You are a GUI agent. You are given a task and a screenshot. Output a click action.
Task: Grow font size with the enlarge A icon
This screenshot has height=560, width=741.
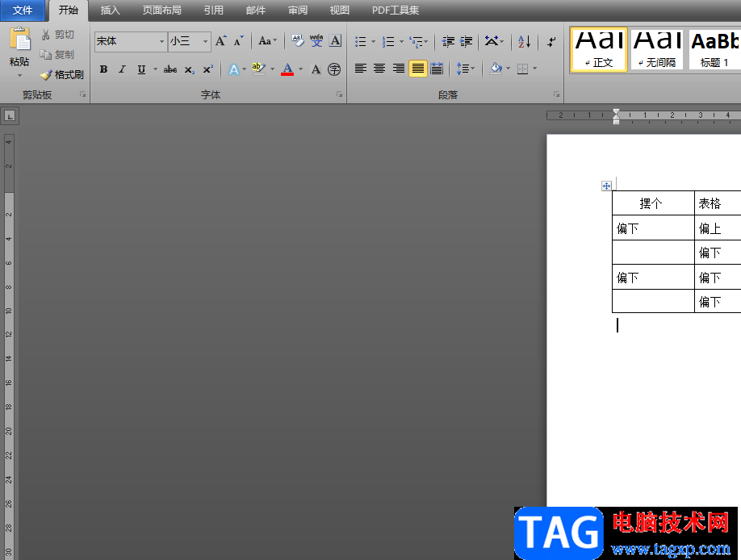pyautogui.click(x=220, y=41)
